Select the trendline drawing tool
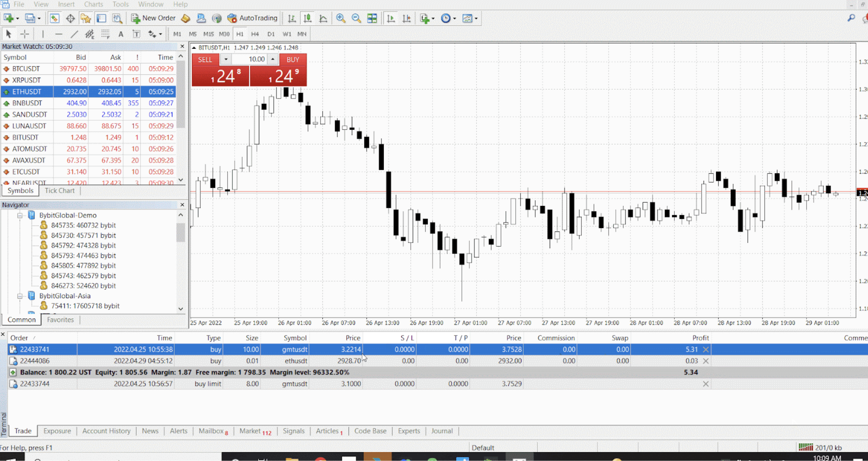868x461 pixels. tap(74, 34)
